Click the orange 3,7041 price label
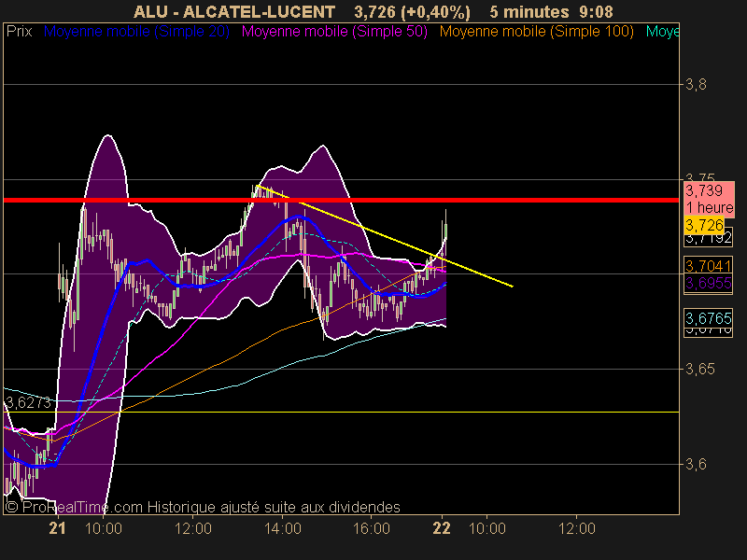The width and height of the screenshot is (747, 560). tap(708, 266)
